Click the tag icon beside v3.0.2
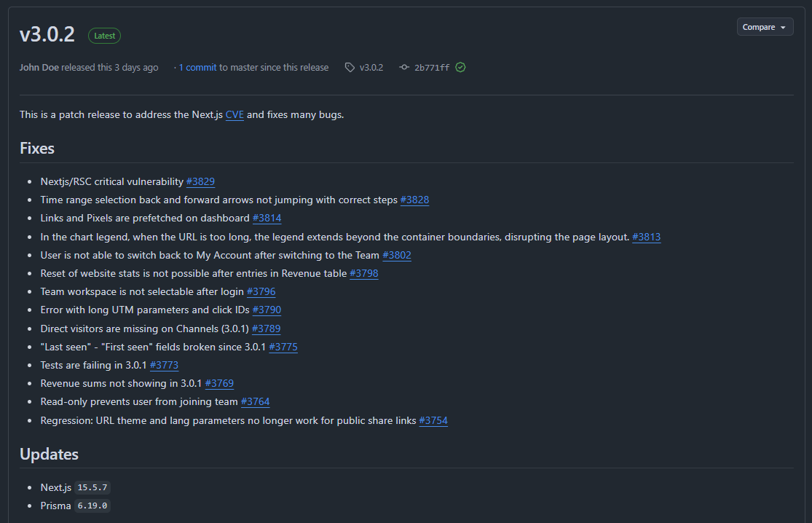This screenshot has height=523, width=812. coord(350,68)
